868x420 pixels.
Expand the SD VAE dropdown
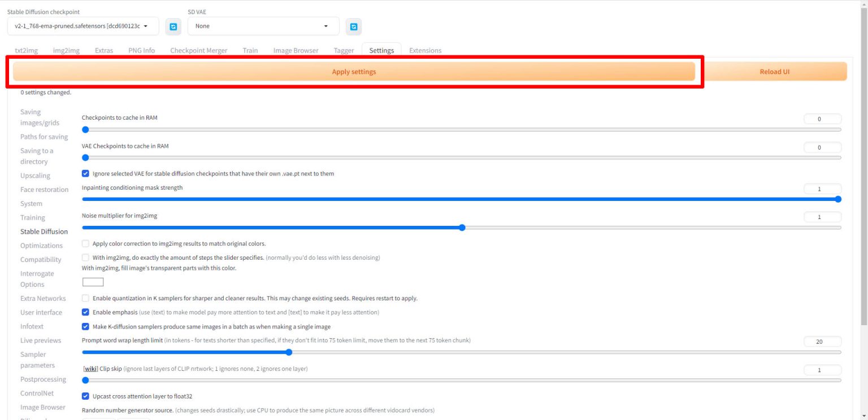(x=263, y=26)
